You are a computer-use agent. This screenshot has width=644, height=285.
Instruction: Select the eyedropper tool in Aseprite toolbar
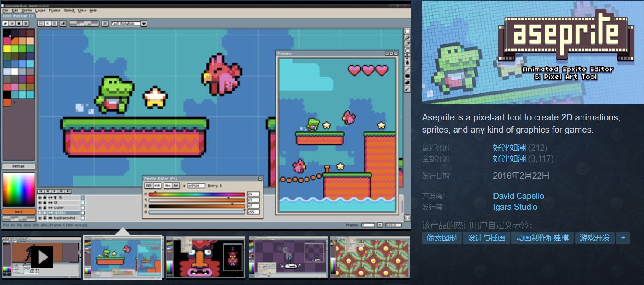[407, 43]
